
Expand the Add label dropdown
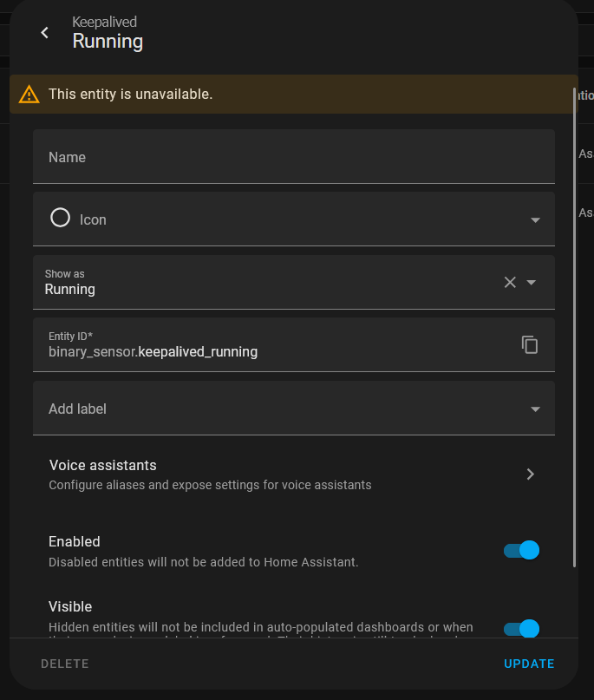coord(535,409)
